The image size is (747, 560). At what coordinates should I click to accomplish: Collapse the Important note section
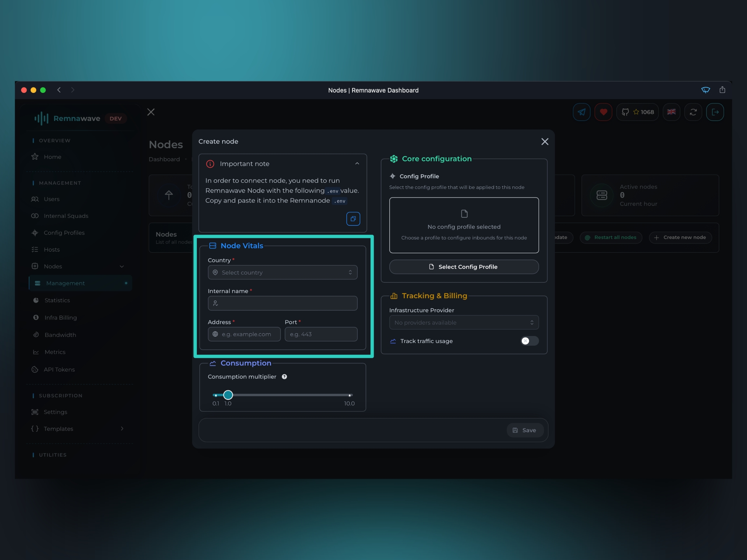point(357,163)
